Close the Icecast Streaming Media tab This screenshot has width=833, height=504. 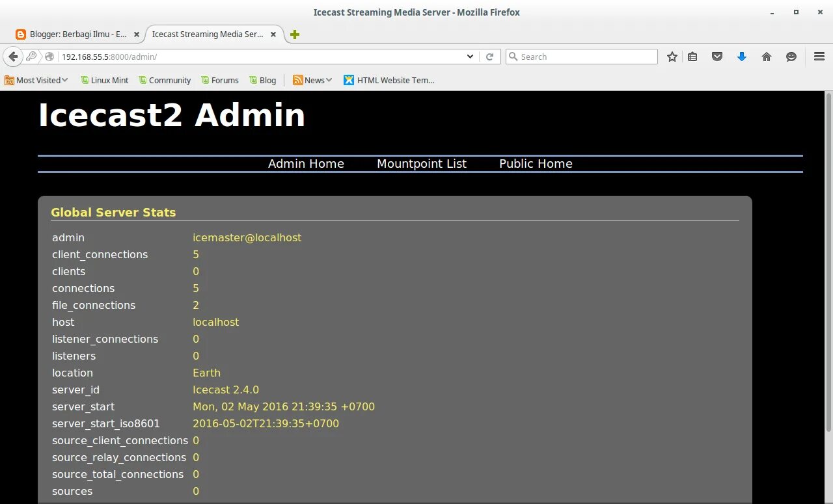point(273,34)
